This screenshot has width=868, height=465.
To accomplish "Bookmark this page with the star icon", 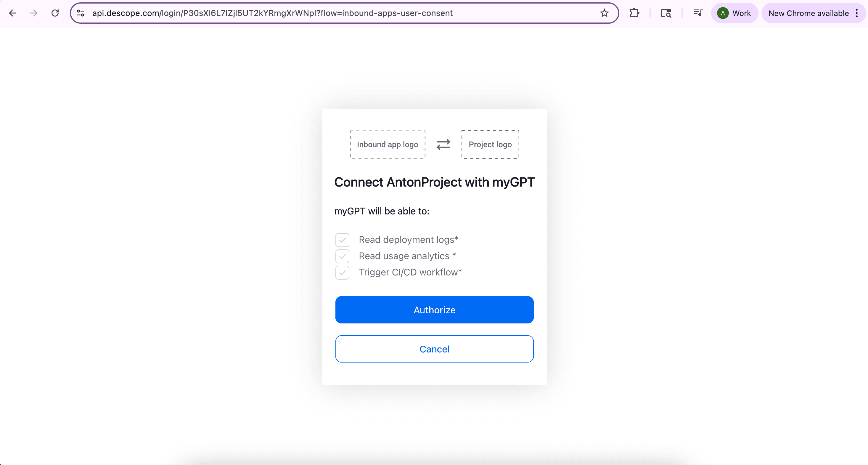I will [605, 13].
